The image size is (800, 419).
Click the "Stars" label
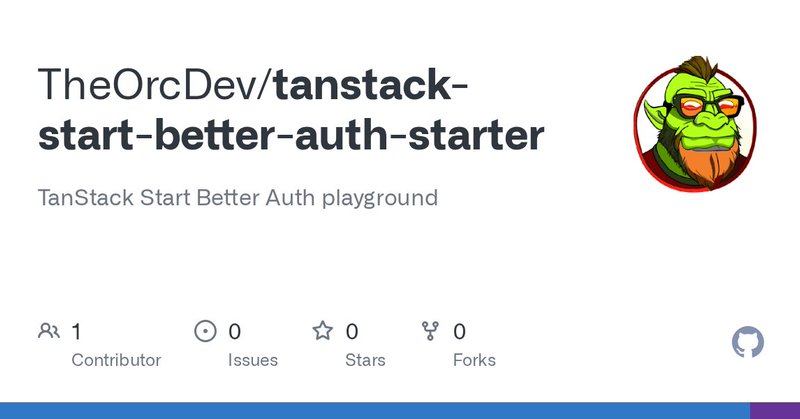(365, 360)
